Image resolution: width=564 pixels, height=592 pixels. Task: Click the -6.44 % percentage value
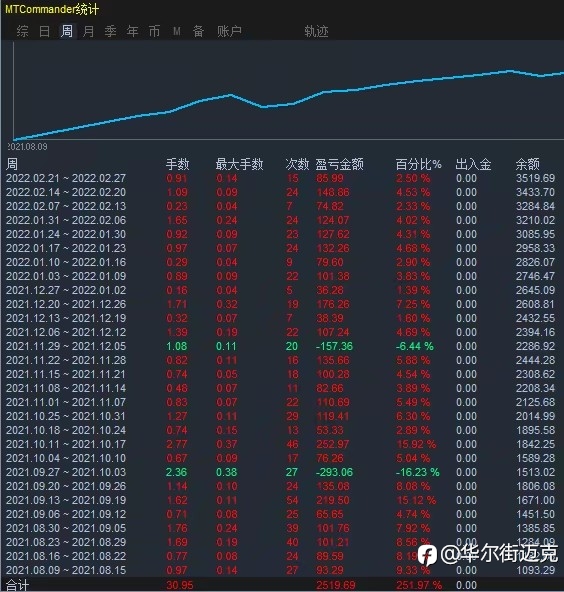pos(415,346)
